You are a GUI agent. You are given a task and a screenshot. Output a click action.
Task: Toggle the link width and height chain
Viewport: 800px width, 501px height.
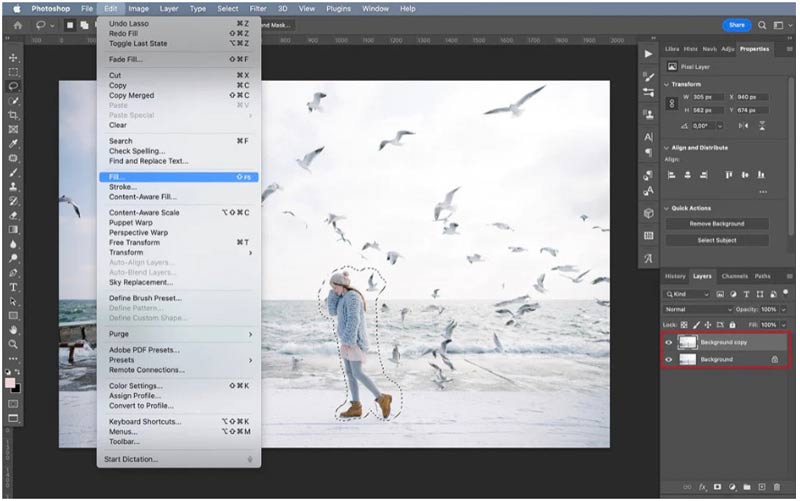671,104
